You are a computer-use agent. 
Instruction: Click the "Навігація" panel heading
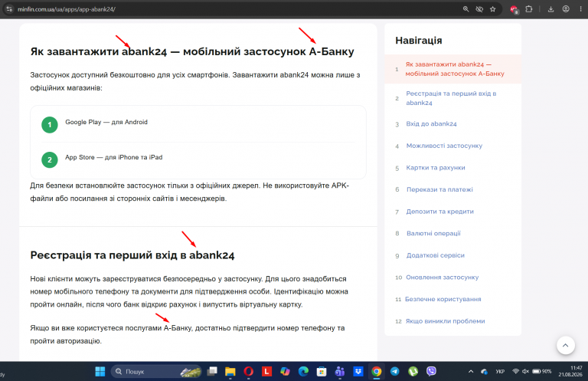pyautogui.click(x=419, y=40)
